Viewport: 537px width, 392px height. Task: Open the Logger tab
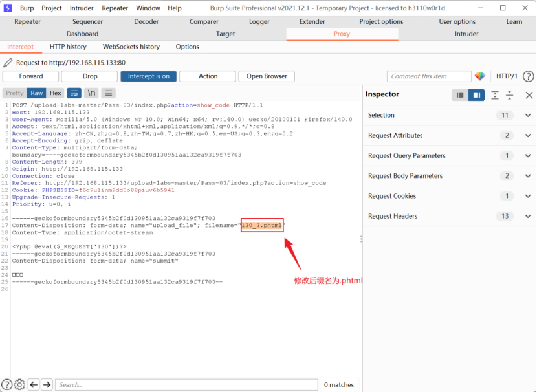(259, 21)
